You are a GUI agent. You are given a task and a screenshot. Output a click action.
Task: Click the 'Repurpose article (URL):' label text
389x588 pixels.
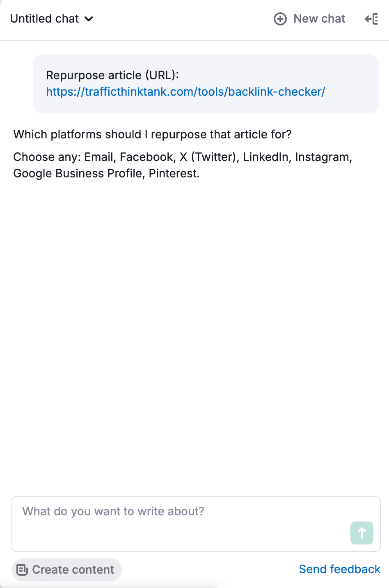[112, 75]
